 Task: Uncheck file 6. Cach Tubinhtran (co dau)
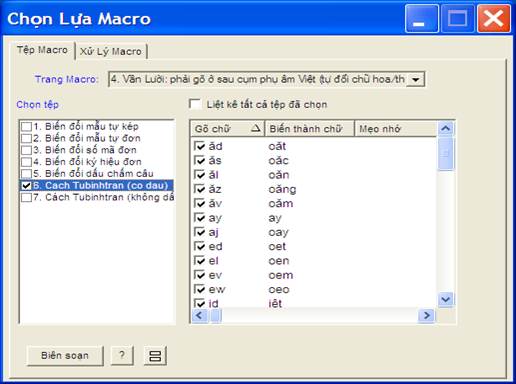(x=26, y=186)
